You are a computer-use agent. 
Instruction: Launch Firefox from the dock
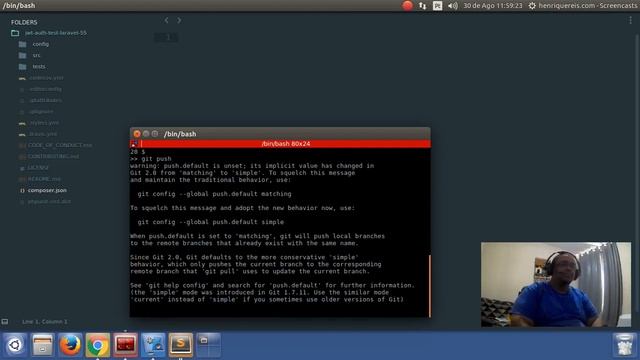pyautogui.click(x=70, y=345)
